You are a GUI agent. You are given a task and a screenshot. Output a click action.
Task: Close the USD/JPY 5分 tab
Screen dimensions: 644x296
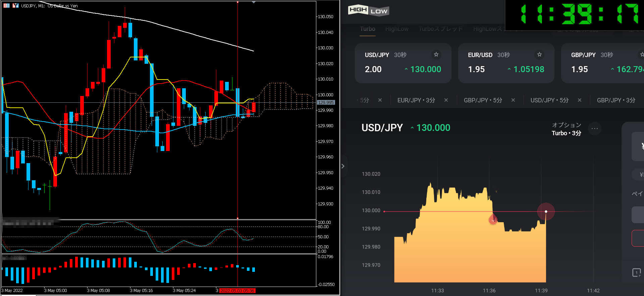click(x=580, y=100)
